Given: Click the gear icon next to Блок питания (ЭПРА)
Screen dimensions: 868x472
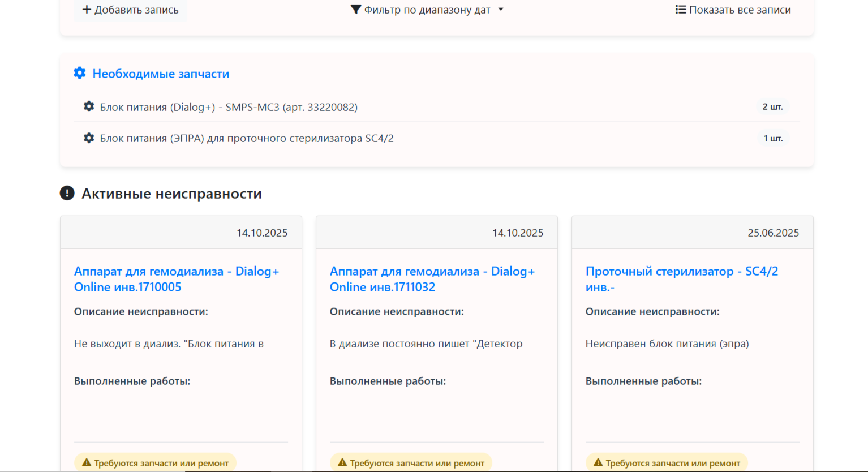Looking at the screenshot, I should 89,138.
